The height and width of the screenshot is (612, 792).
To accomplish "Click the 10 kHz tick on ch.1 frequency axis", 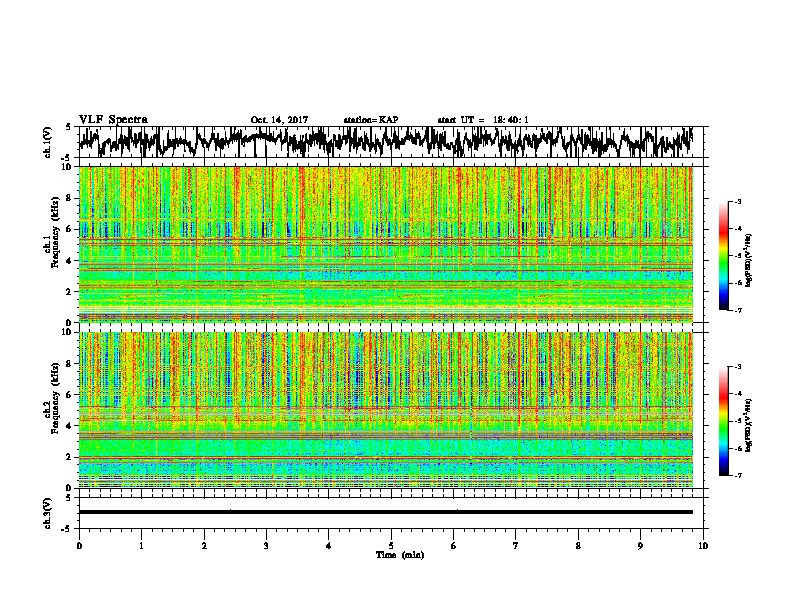I will (68, 167).
